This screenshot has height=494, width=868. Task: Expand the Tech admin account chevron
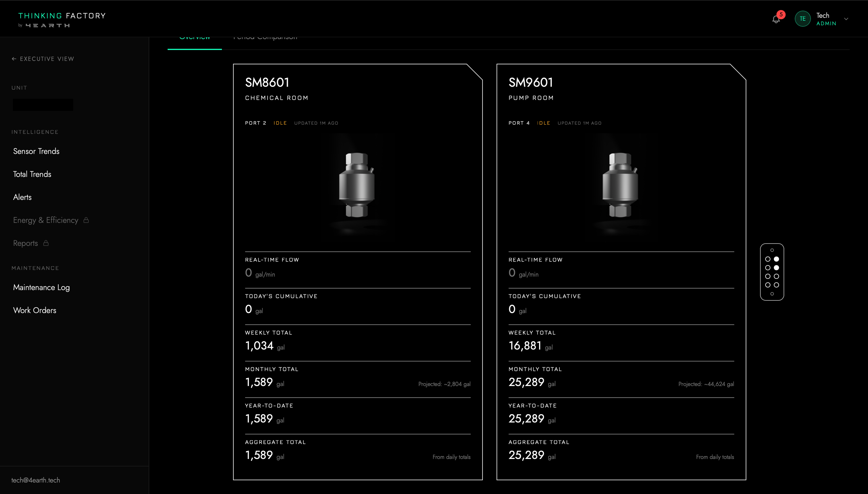[846, 19]
